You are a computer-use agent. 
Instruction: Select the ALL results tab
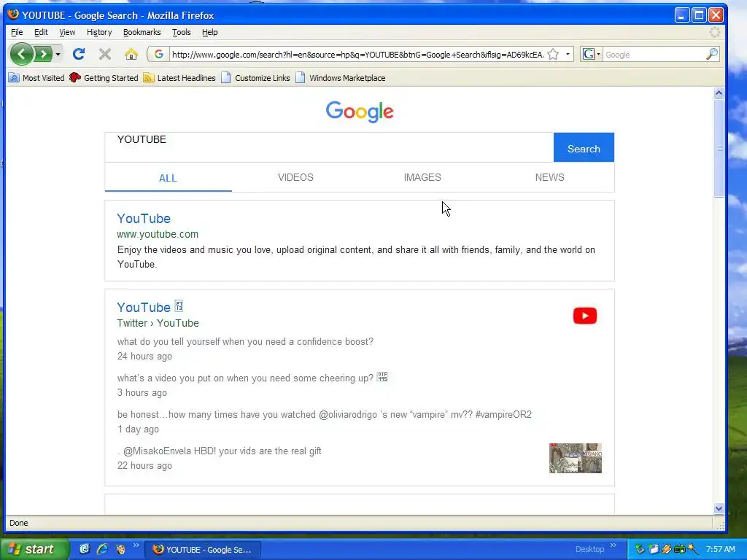click(x=169, y=178)
